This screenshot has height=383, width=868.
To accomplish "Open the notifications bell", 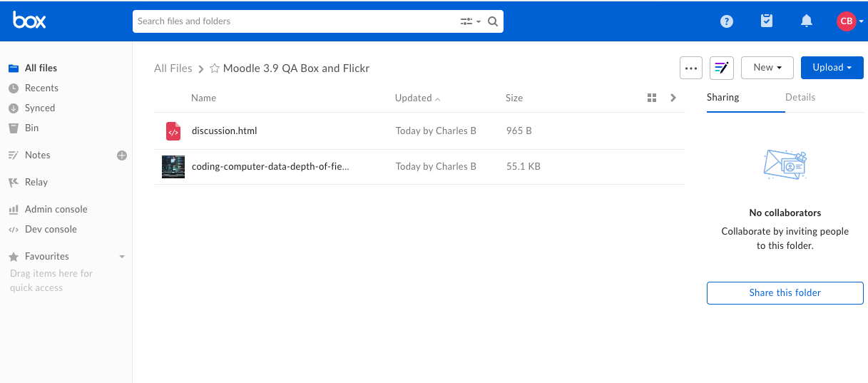I will 807,21.
